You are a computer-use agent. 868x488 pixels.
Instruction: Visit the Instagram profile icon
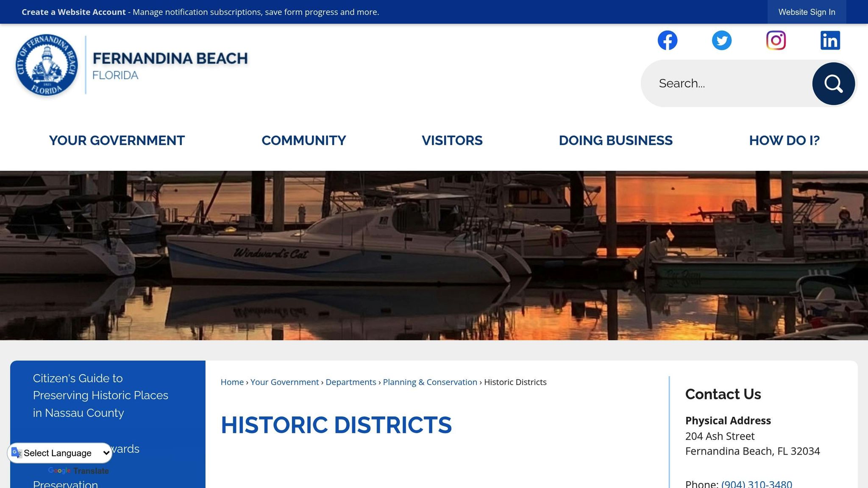coord(776,41)
